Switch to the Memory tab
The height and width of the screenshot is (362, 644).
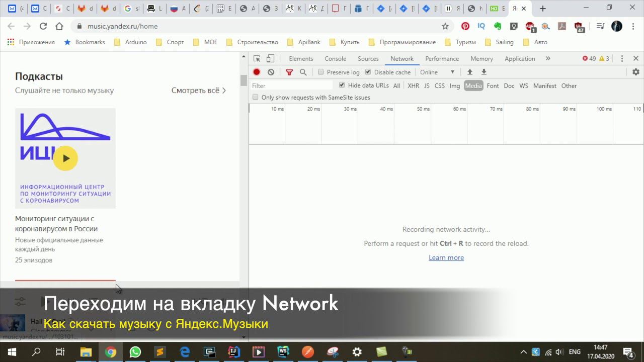click(481, 59)
